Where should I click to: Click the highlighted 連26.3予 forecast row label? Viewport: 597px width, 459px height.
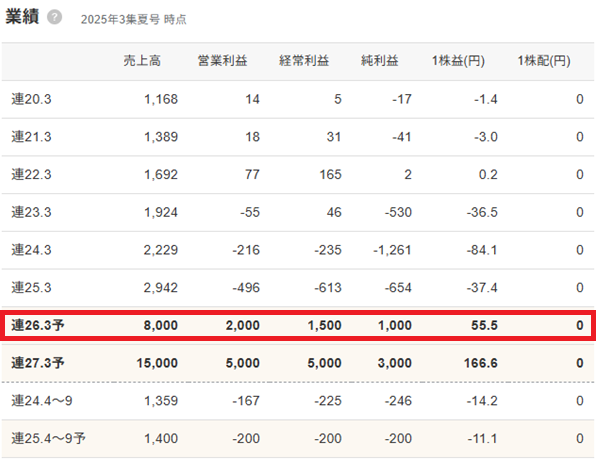[x=38, y=325]
